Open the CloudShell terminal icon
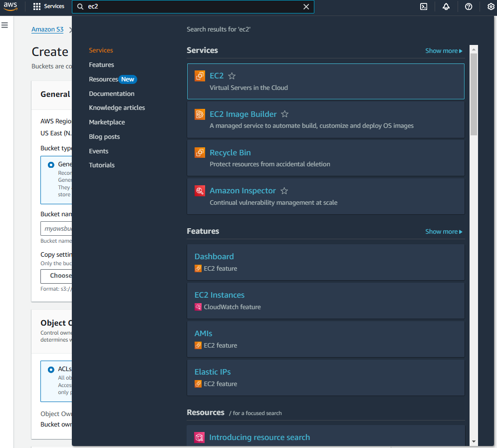The image size is (497, 448). [x=423, y=6]
